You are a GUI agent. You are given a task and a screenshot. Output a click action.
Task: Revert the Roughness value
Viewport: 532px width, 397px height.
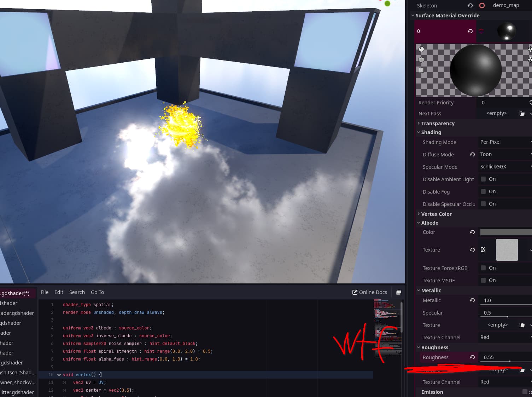pyautogui.click(x=472, y=357)
